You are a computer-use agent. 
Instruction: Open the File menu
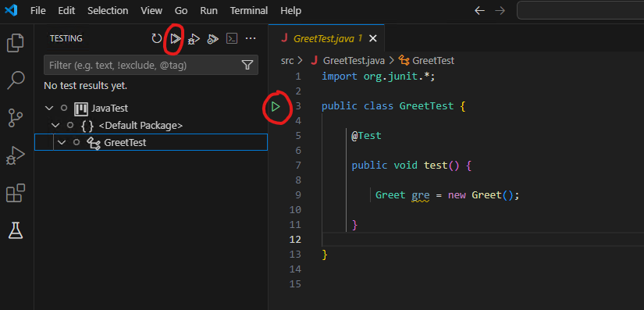click(x=37, y=11)
